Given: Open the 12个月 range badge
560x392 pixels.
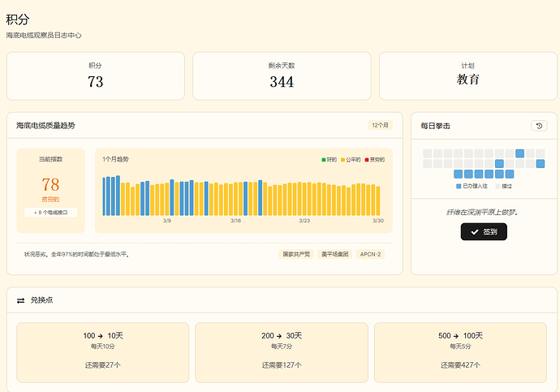Looking at the screenshot, I should click(x=381, y=125).
